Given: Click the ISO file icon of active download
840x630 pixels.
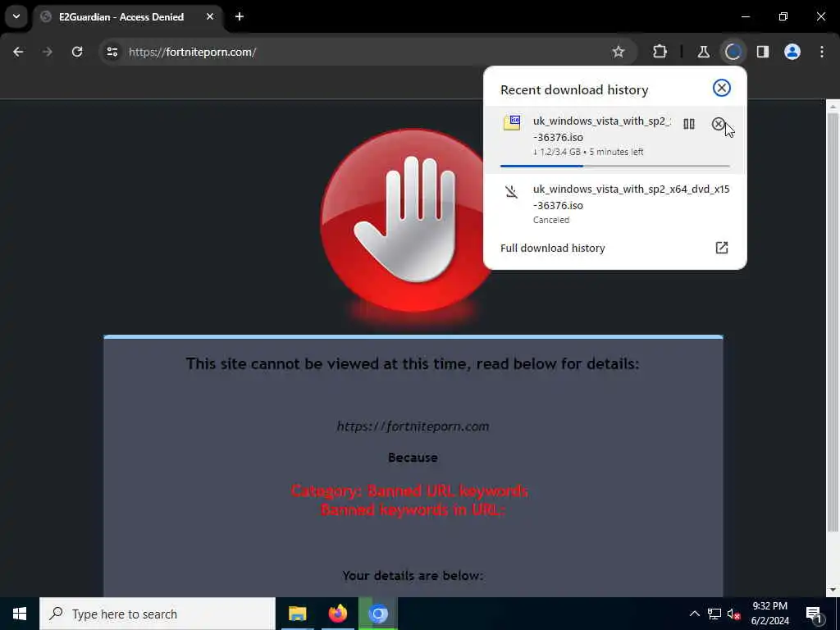Looking at the screenshot, I should [x=512, y=122].
